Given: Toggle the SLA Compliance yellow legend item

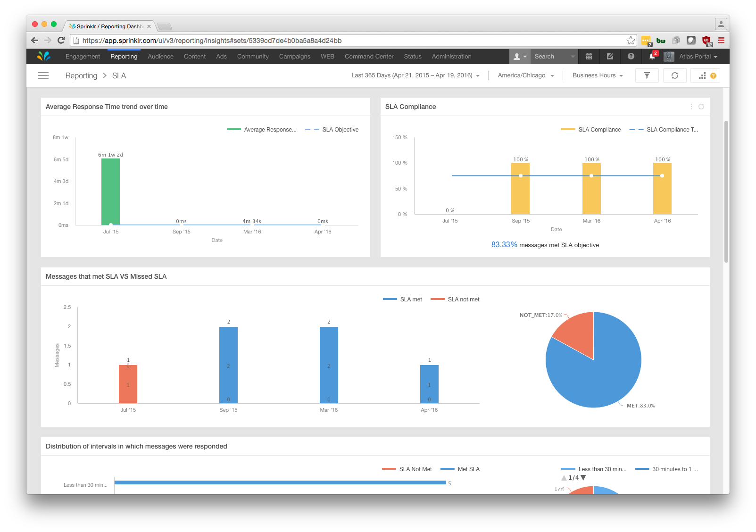Looking at the screenshot, I should pyautogui.click(x=591, y=130).
